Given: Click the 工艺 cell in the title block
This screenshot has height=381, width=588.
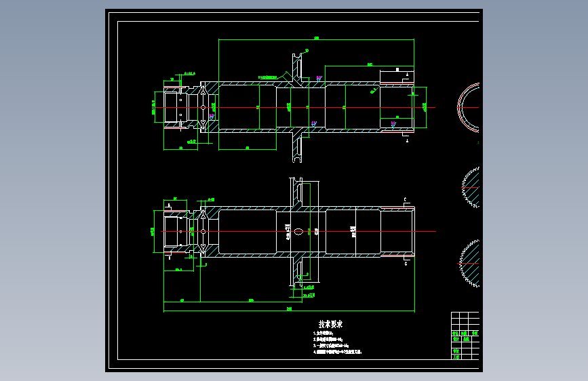Looking at the screenshot, I should tap(456, 357).
